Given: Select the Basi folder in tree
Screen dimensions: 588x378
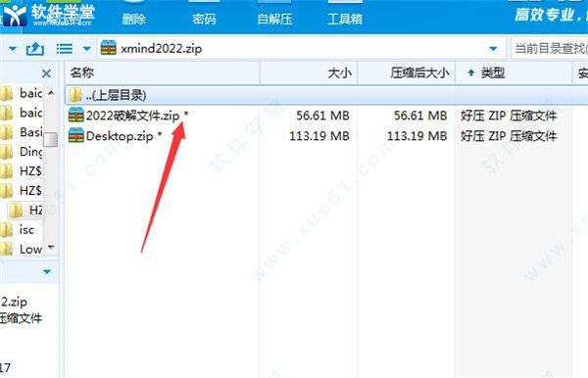Looking at the screenshot, I should [22, 132].
